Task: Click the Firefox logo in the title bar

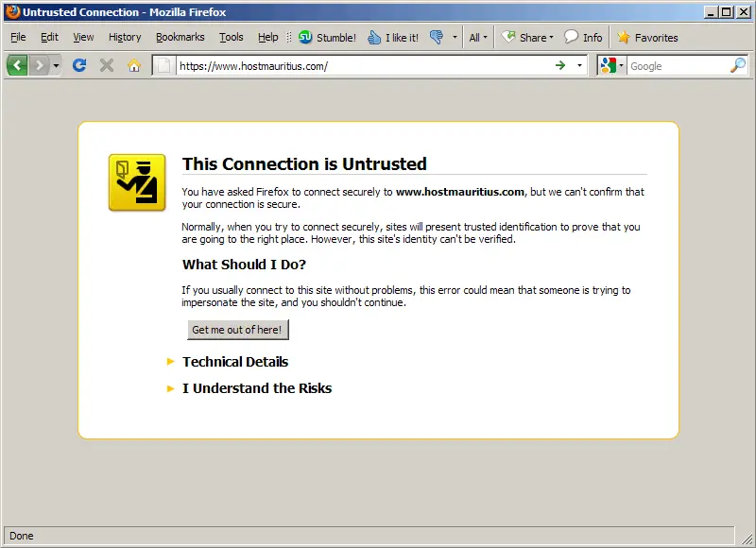Action: (x=13, y=11)
